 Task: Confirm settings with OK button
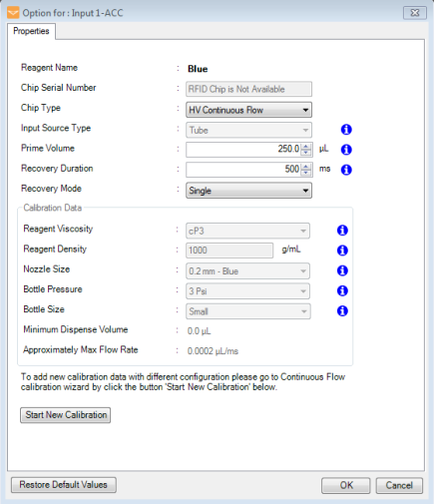coord(346,485)
